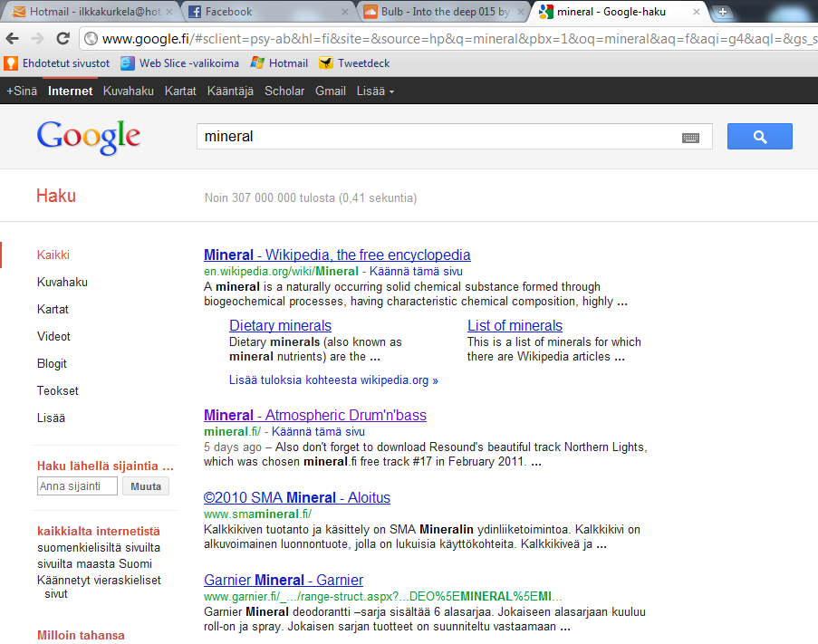Screen dimensions: 818x644
Task: Click the en.wikipedia.org/wiki/Mineral green URL
Action: [x=281, y=271]
